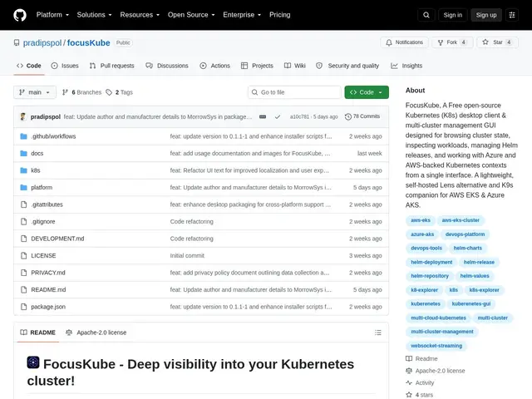Open the k8s-explorer topic tag
532x399 pixels.
point(484,290)
